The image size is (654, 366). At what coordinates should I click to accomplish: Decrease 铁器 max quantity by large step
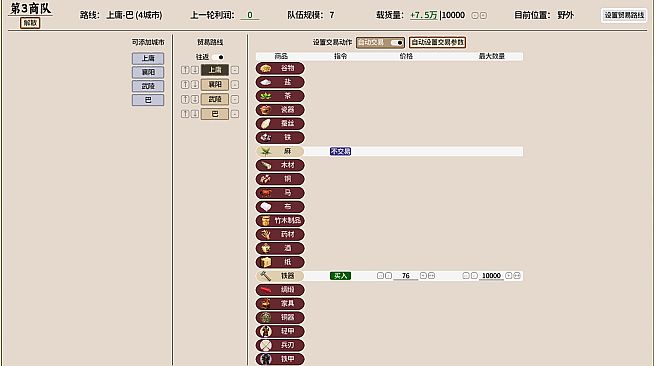click(x=466, y=276)
